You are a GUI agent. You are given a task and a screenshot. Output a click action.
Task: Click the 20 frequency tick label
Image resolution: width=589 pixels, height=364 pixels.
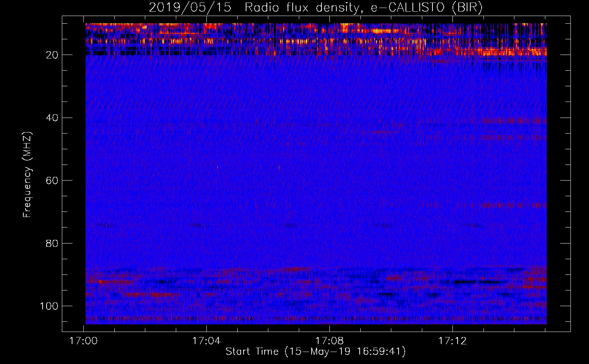tap(52, 55)
